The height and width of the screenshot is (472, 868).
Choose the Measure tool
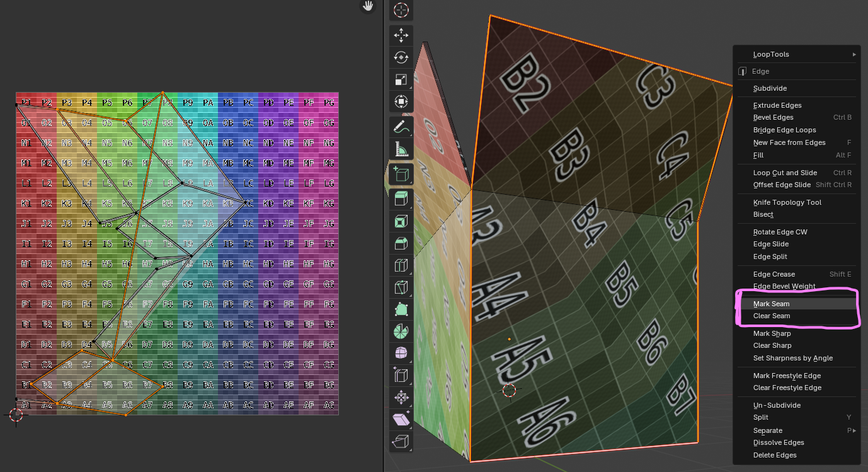click(401, 149)
